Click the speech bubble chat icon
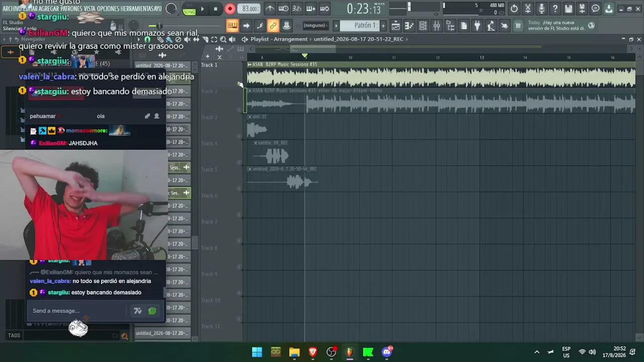644x362 pixels. point(595,9)
